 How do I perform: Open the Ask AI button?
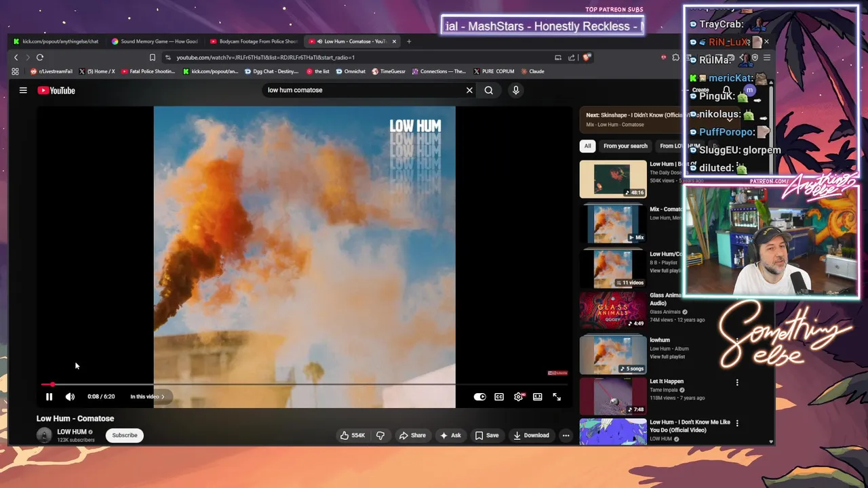450,435
